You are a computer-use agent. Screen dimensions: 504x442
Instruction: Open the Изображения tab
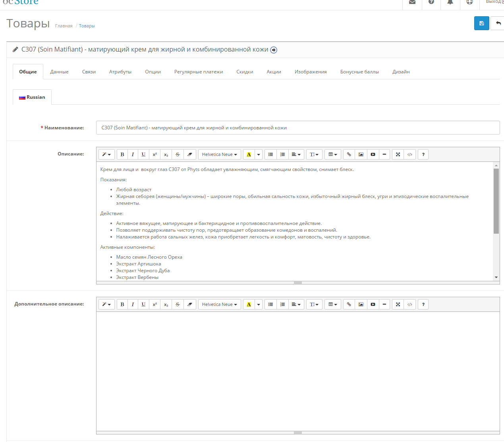[x=311, y=72]
